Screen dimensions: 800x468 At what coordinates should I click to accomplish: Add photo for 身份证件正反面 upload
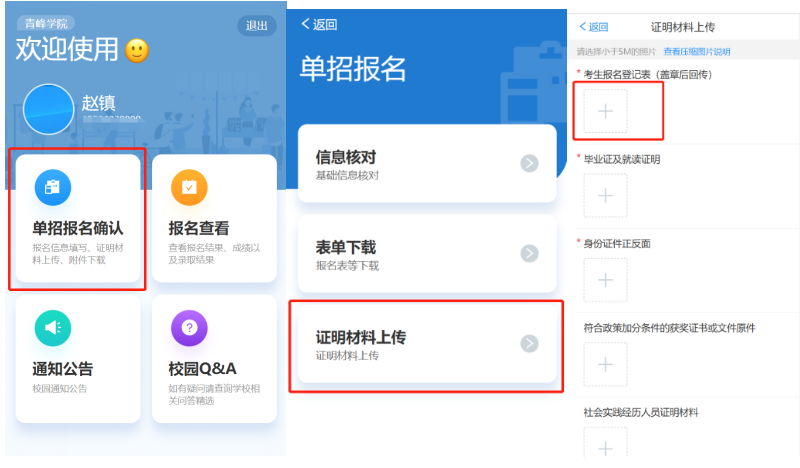click(605, 280)
